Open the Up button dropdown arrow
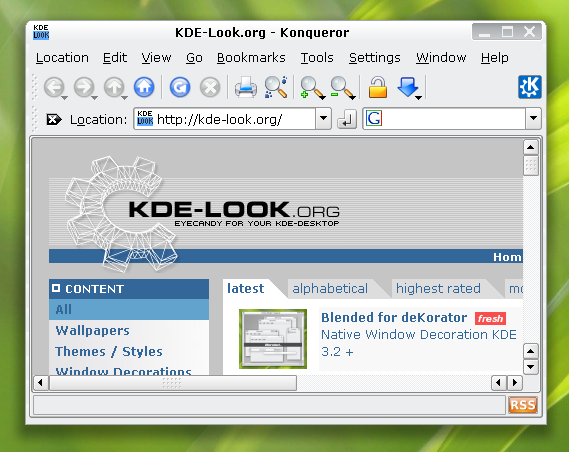The image size is (569, 452). pos(124,98)
